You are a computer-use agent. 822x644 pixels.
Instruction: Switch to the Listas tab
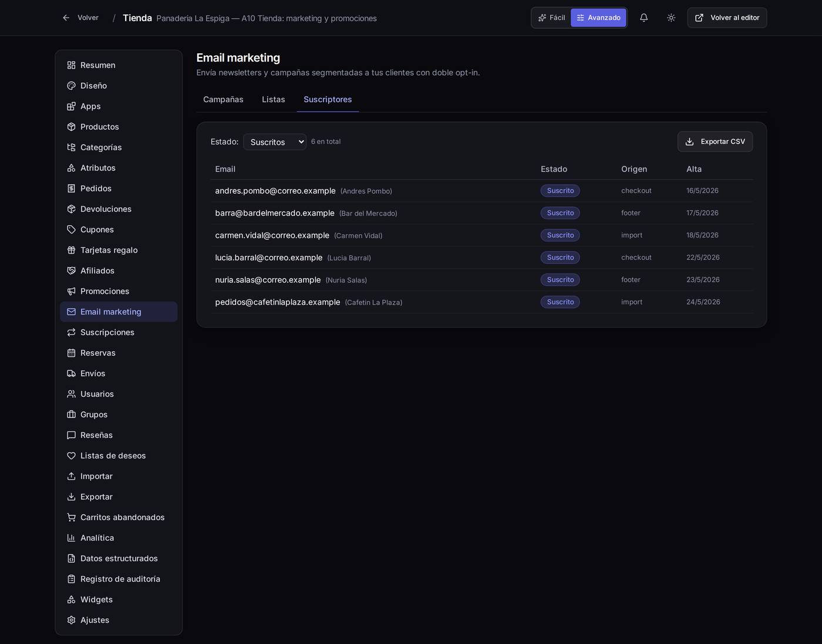(274, 99)
